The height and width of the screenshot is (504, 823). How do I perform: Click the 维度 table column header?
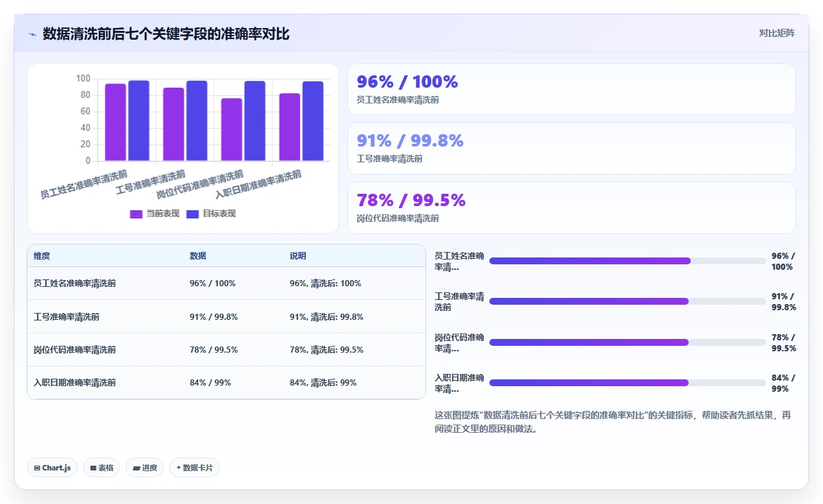click(x=42, y=256)
